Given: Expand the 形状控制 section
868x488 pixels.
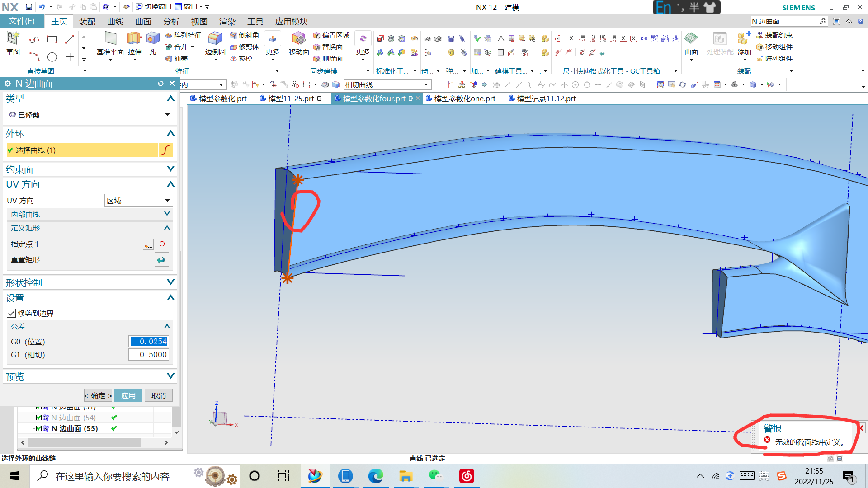Looking at the screenshot, I should tap(170, 282).
